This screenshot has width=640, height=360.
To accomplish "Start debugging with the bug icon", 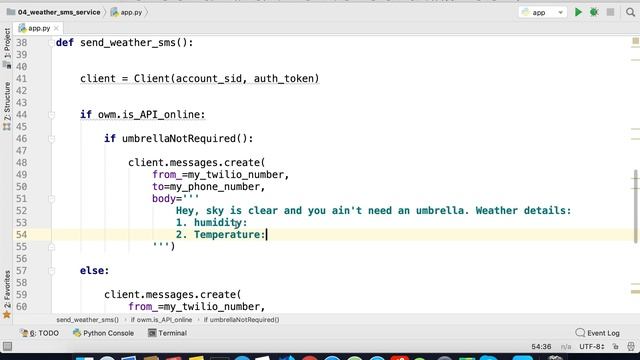I will (x=594, y=12).
